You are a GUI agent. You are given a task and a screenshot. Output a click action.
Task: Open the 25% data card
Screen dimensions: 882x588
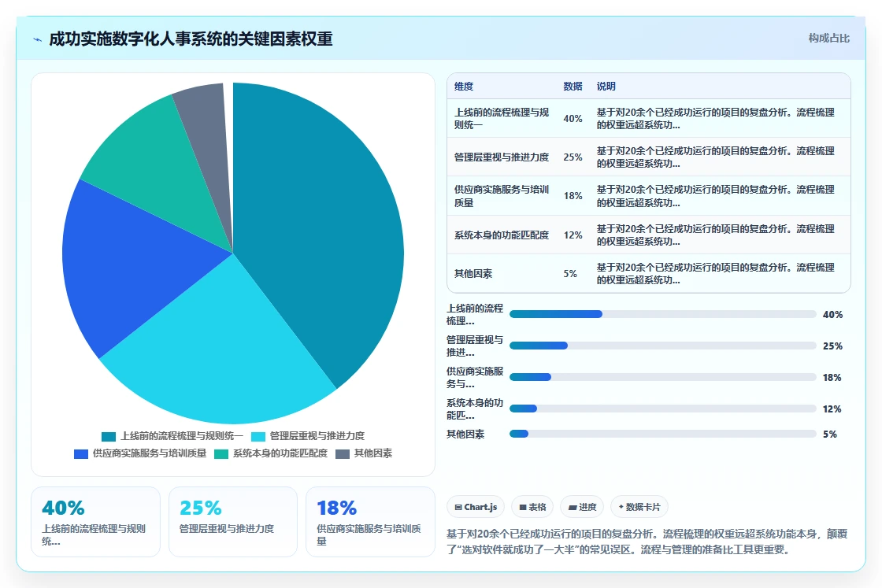233,522
